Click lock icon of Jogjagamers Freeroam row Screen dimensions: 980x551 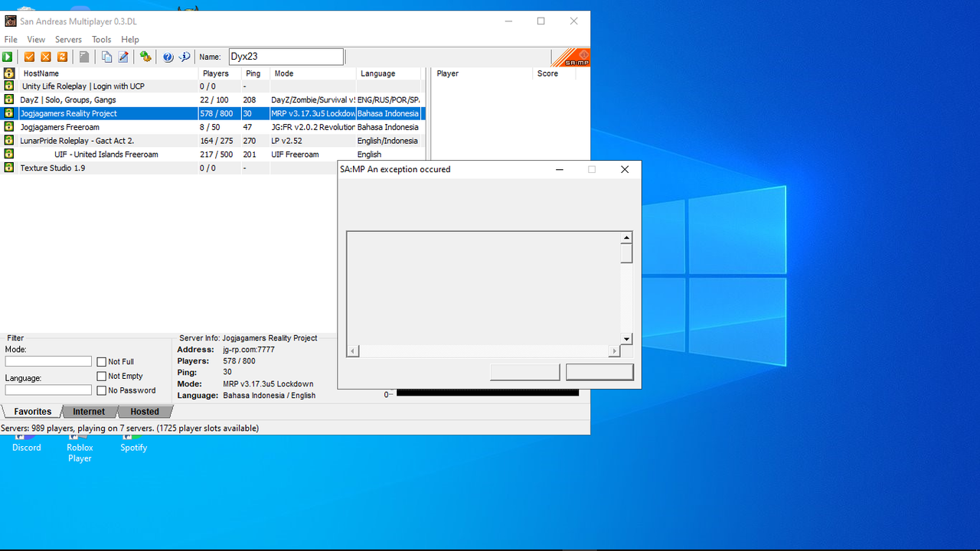pos(9,127)
